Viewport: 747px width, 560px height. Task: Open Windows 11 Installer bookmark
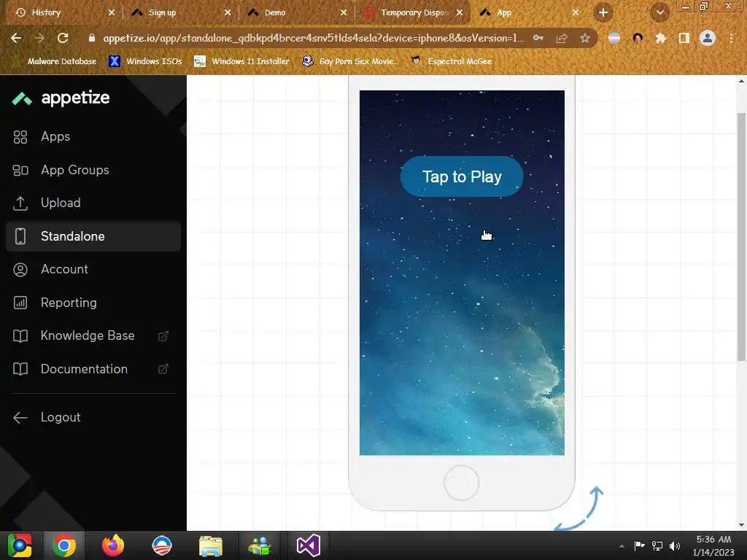(242, 61)
